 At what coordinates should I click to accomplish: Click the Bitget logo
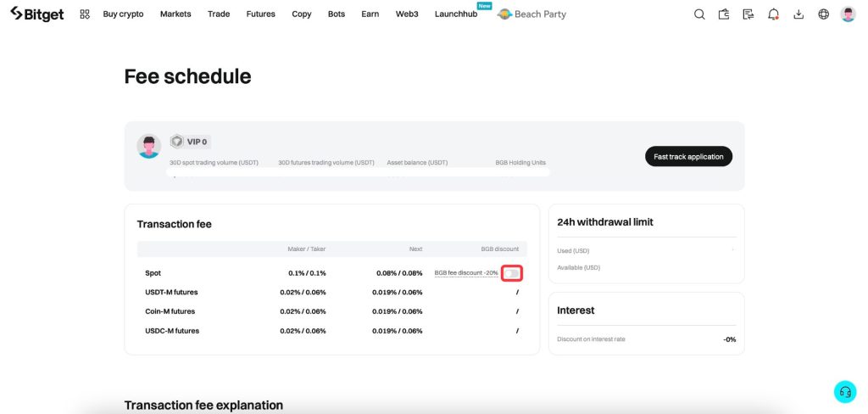(x=37, y=14)
